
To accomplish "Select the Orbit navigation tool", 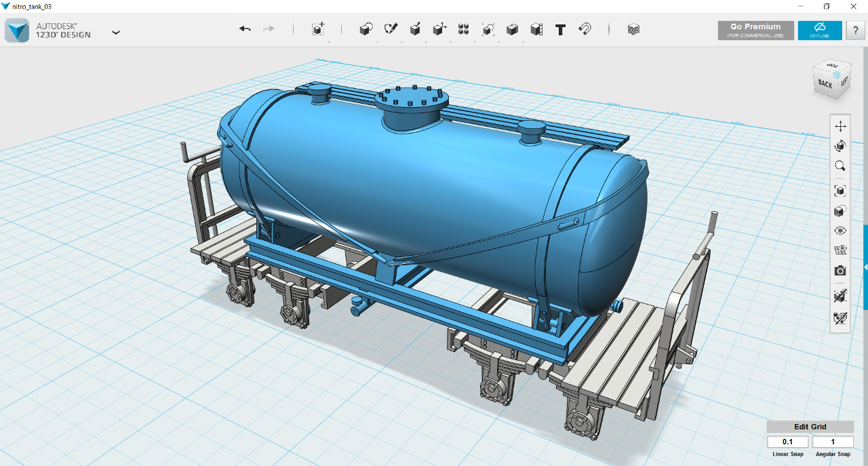I will (x=840, y=146).
